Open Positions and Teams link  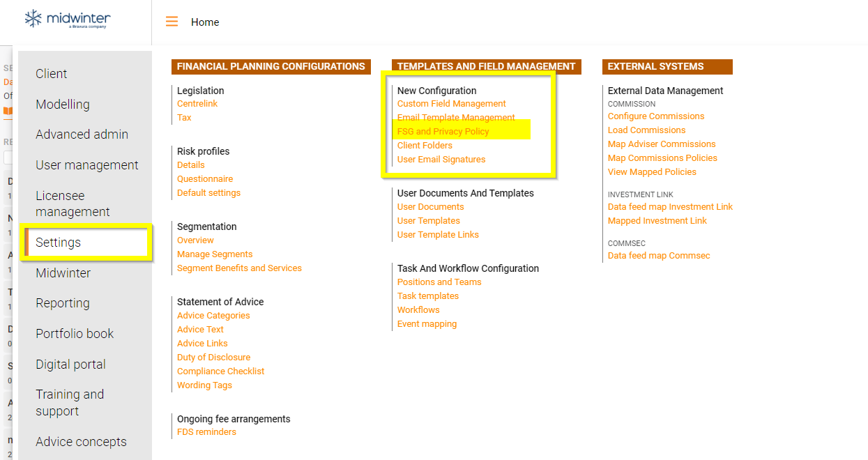439,282
